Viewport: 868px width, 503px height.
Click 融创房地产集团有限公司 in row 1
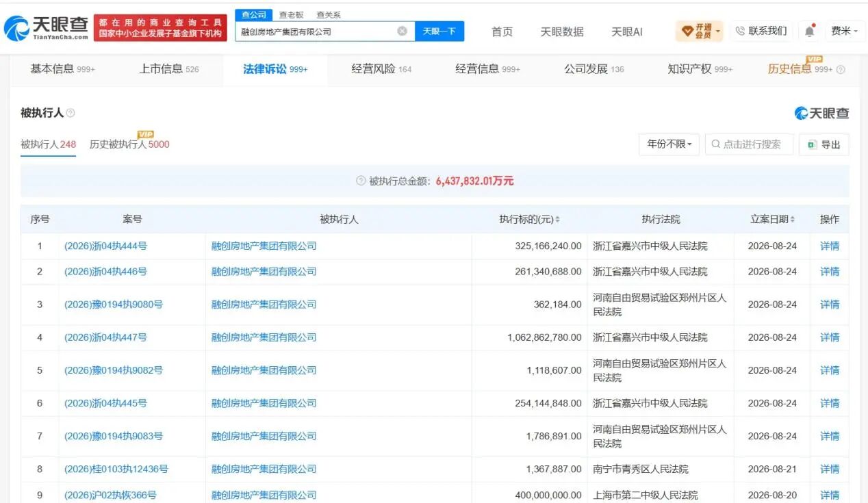point(264,246)
